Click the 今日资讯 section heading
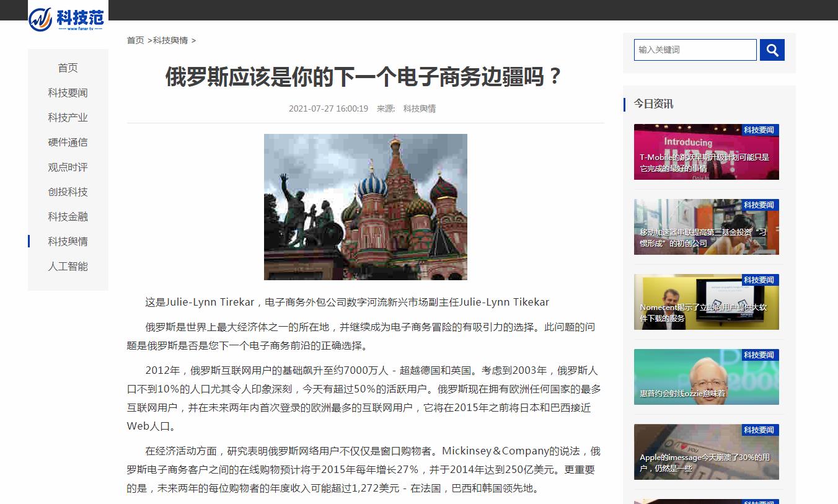This screenshot has width=838, height=504. pyautogui.click(x=653, y=104)
